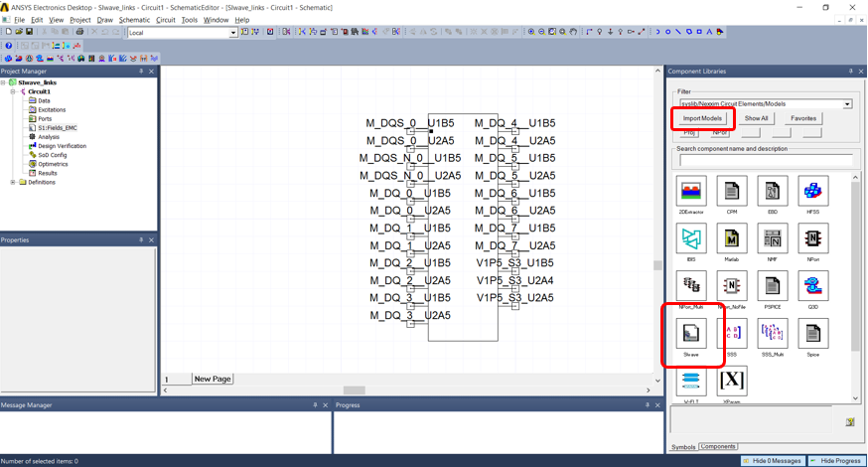Close the Project Manager panel
The width and height of the screenshot is (868, 467).
151,72
